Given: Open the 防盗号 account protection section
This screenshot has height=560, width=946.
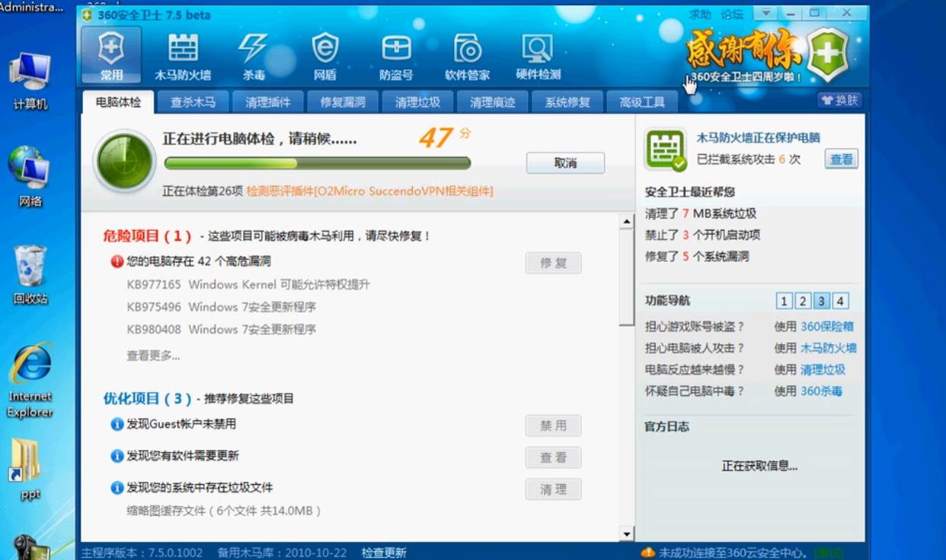Looking at the screenshot, I should (x=396, y=55).
